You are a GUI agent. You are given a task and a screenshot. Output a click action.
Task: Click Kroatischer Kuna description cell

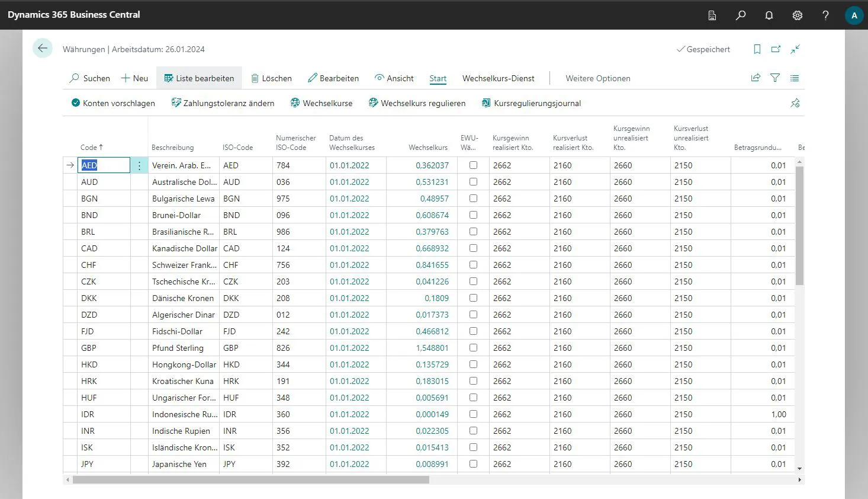click(x=184, y=381)
